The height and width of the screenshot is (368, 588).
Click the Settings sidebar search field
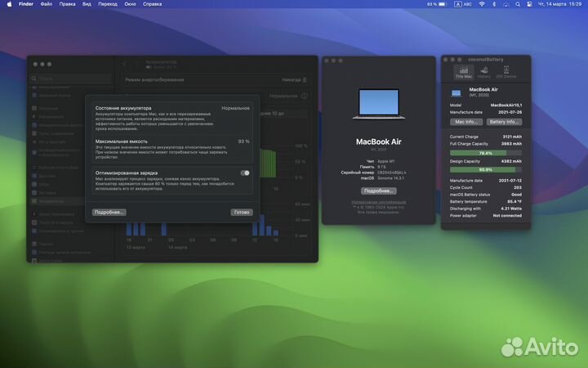pos(71,79)
